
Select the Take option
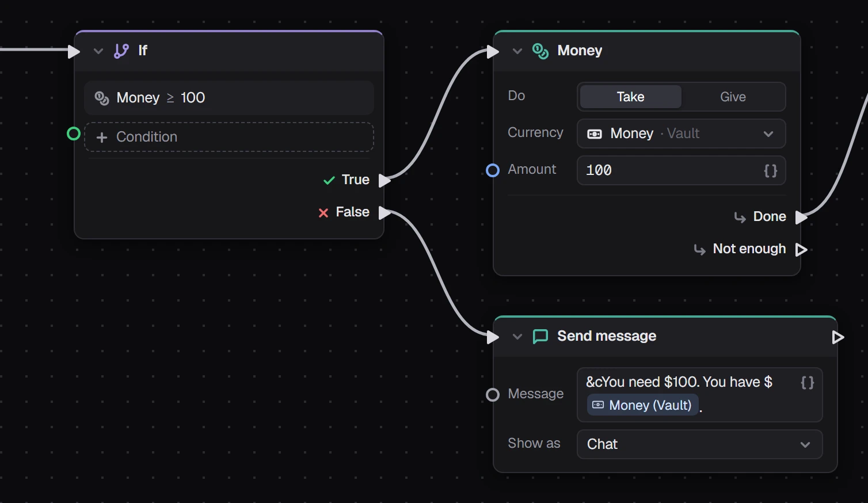tap(631, 97)
